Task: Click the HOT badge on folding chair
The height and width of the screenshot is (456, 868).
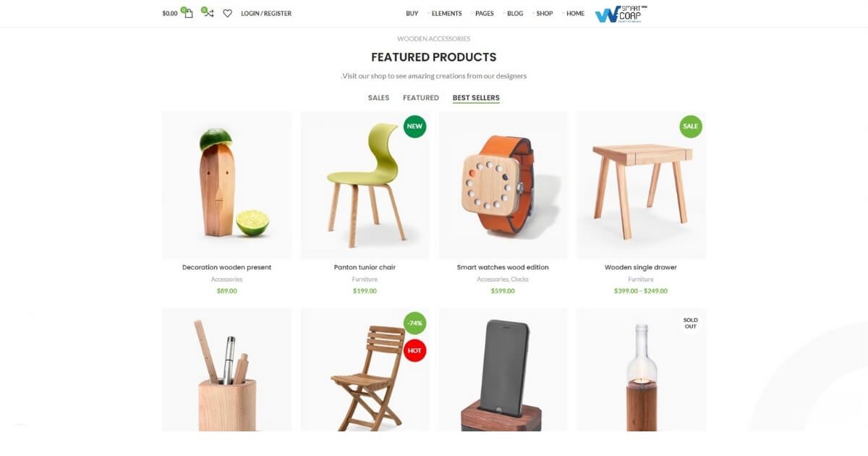Action: point(414,350)
